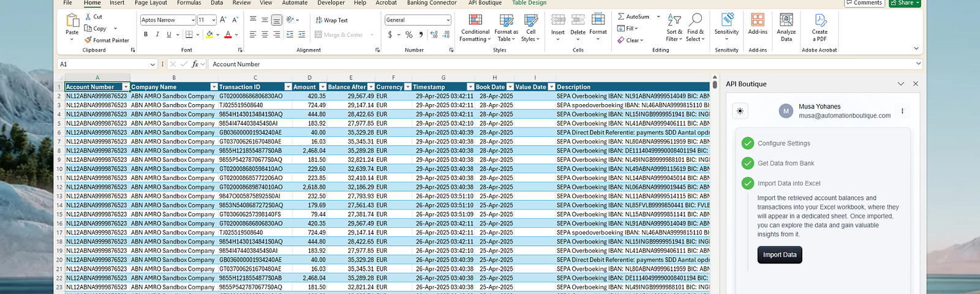Decrease font size with the smaller A icon
Screen dimensions: 980x294
pos(235,20)
